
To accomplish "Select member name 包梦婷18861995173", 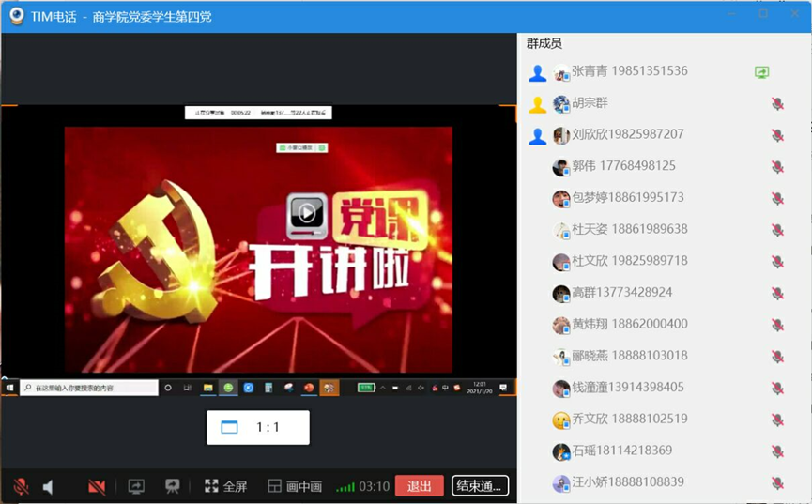I will coord(628,197).
